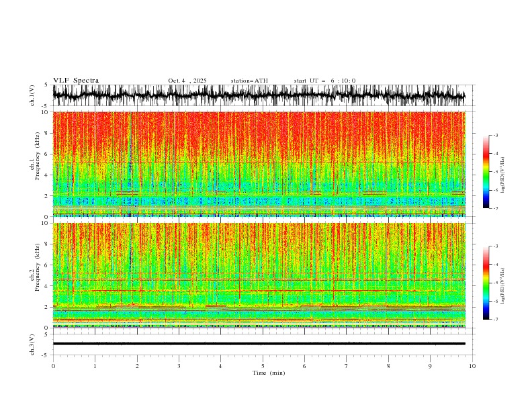
Task: Click the time axis tick label "2"
Action: click(137, 366)
